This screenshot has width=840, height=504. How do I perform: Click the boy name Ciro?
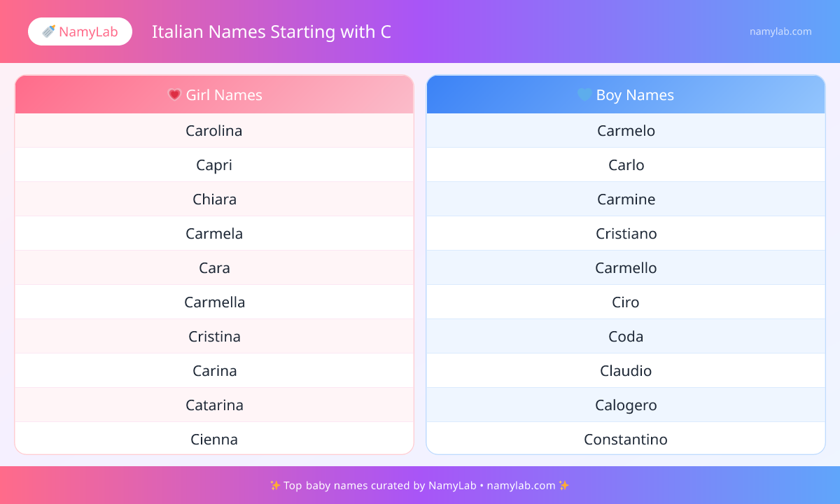pos(626,302)
